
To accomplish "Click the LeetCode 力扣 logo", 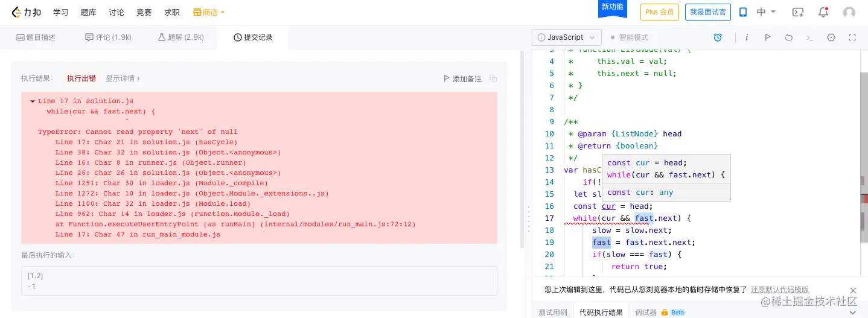I will click(x=26, y=12).
